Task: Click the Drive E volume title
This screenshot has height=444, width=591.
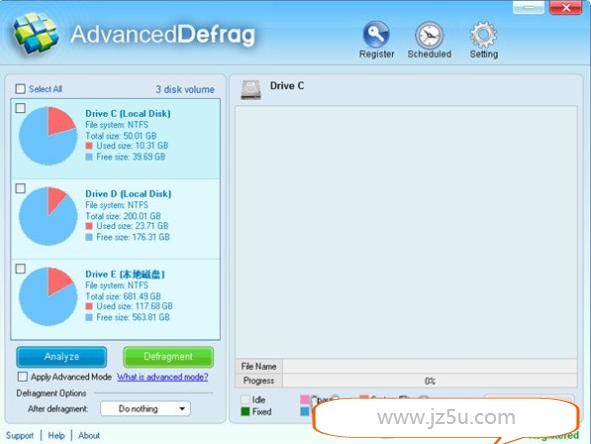Action: tap(125, 274)
